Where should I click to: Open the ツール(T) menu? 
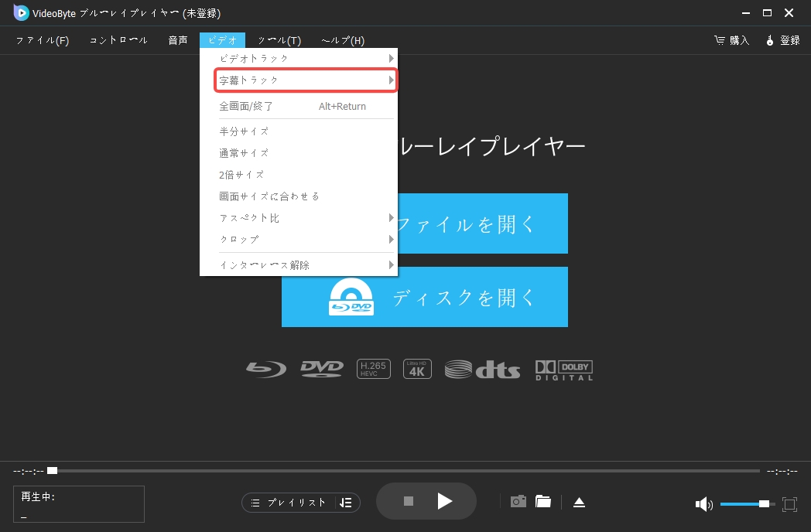(279, 40)
